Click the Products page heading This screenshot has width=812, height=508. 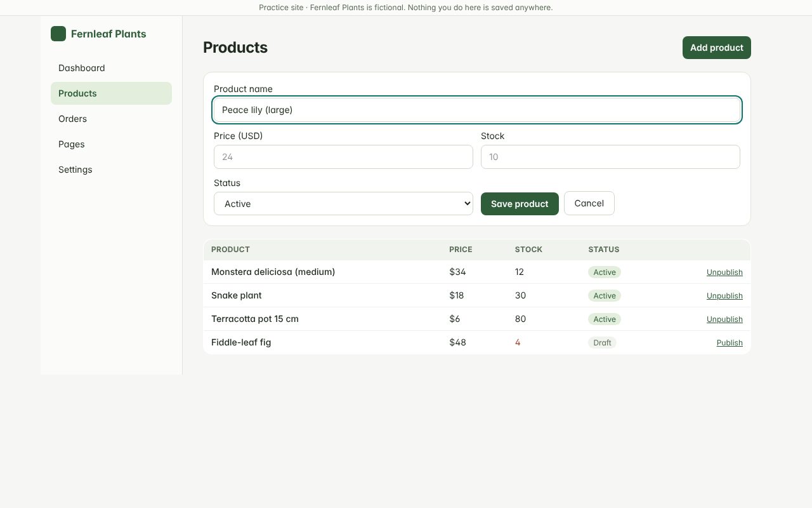click(x=235, y=48)
